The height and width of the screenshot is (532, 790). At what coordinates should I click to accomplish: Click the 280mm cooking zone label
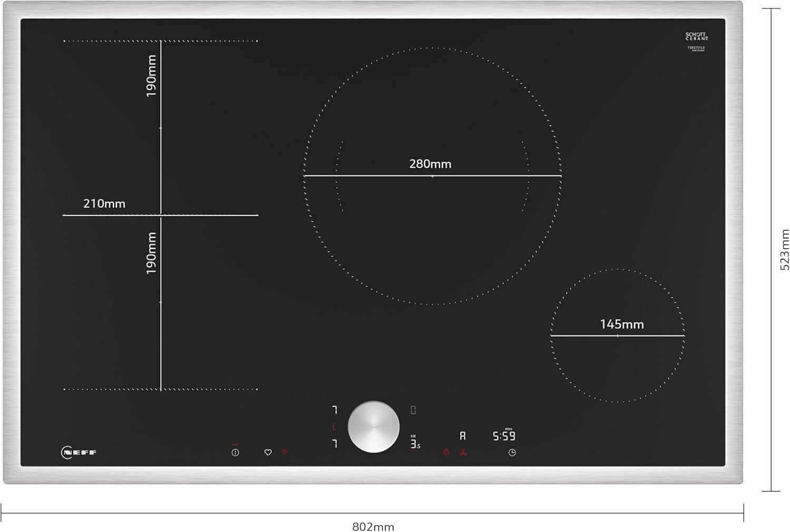click(x=430, y=164)
